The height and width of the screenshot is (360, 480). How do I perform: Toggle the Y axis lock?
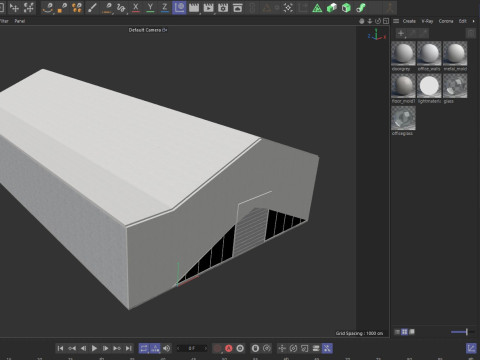pos(150,8)
